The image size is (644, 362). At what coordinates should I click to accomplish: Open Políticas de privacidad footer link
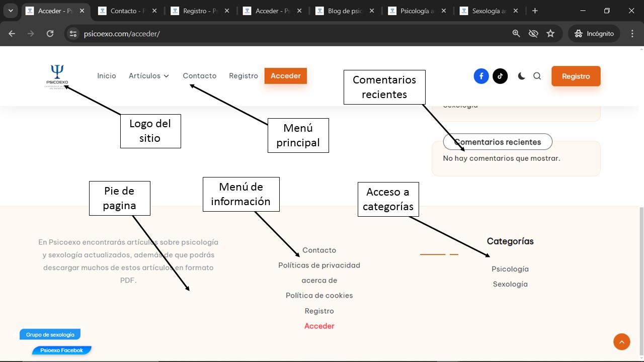coord(319,265)
